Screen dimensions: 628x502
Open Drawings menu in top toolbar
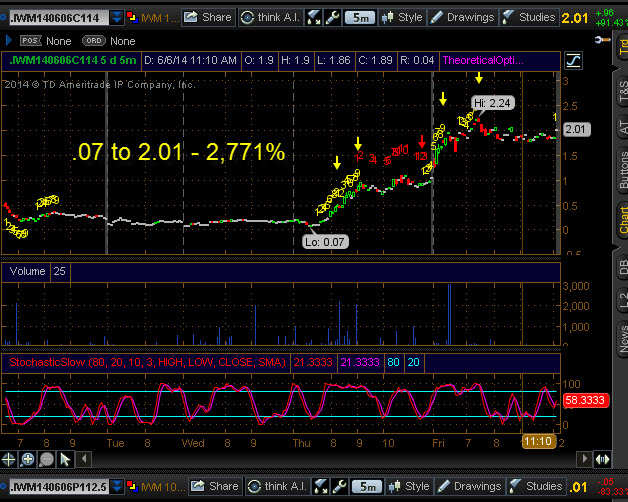pyautogui.click(x=463, y=17)
